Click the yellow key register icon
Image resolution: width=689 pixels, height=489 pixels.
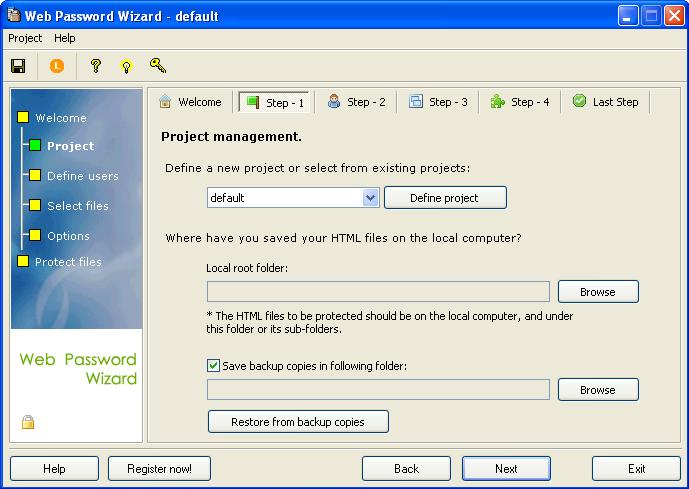click(158, 65)
